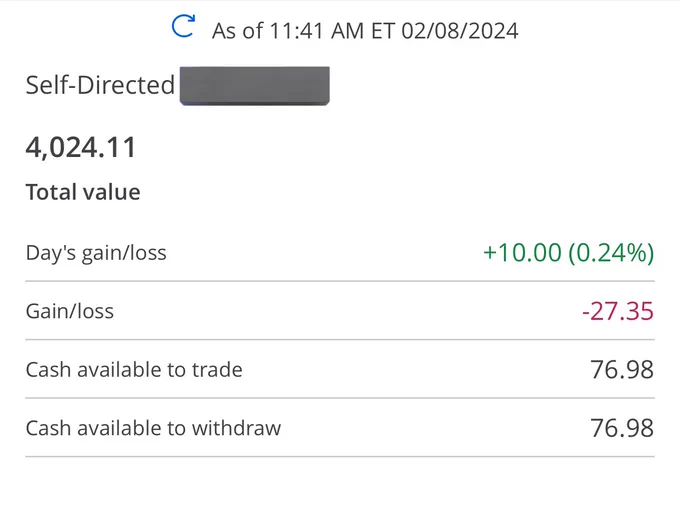The image size is (680, 509).
Task: Click the divider below Cash available to withdraw
Action: point(340,456)
